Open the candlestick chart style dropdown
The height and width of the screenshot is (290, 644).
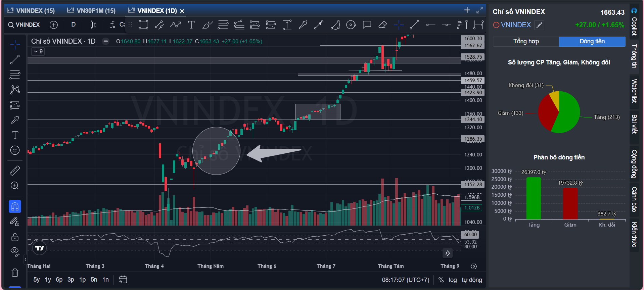tap(93, 25)
